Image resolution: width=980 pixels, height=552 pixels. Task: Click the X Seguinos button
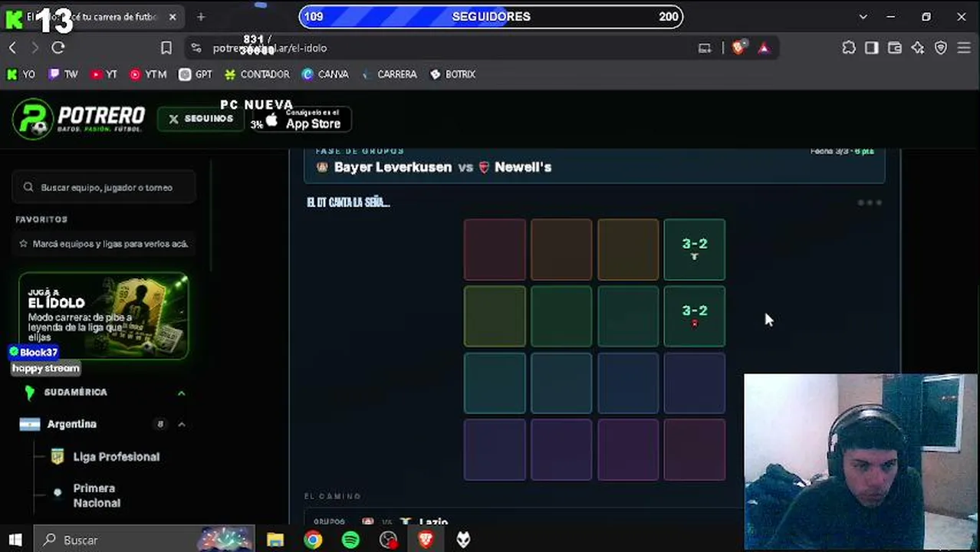click(201, 119)
